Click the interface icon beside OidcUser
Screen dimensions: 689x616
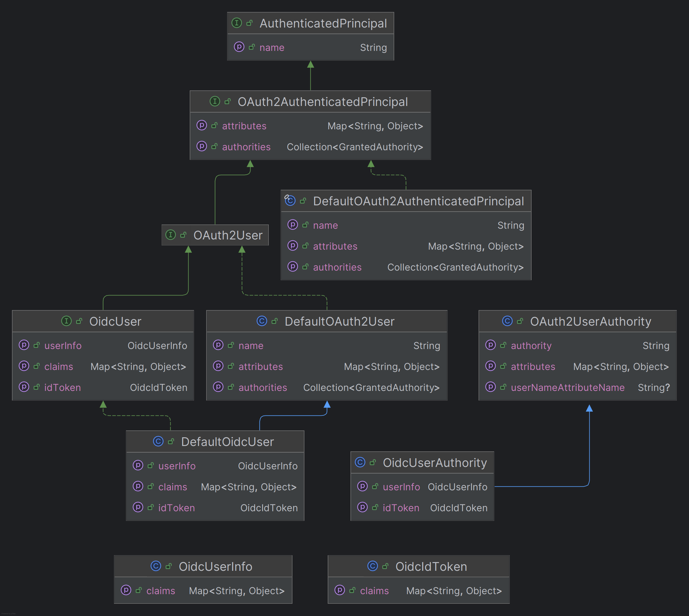66,321
